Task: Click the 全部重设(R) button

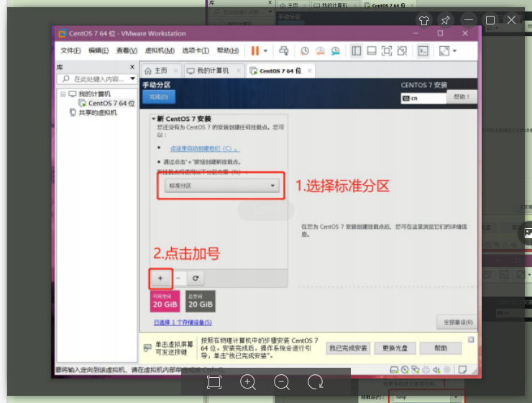Action: [458, 322]
